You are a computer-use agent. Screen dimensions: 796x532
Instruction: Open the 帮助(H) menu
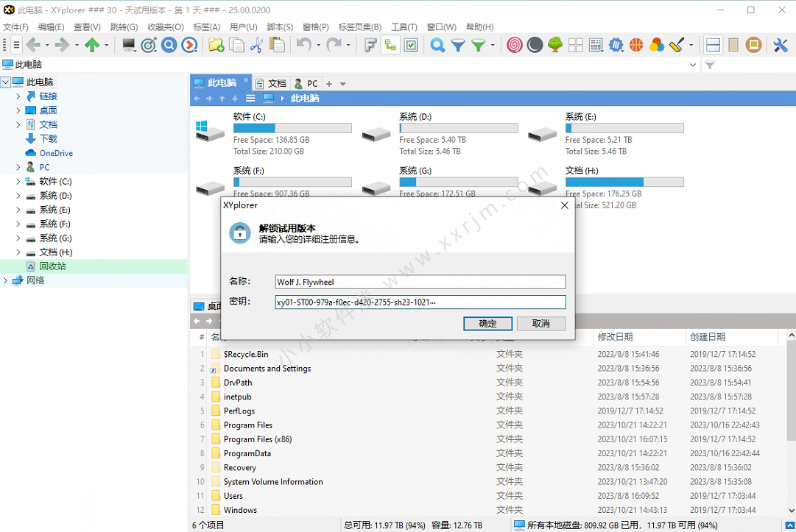[479, 27]
